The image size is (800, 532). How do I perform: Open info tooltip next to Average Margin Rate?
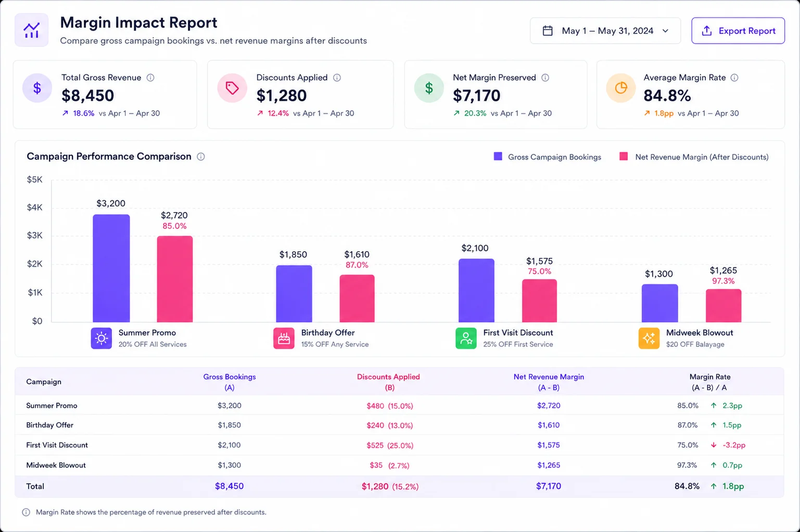point(734,77)
